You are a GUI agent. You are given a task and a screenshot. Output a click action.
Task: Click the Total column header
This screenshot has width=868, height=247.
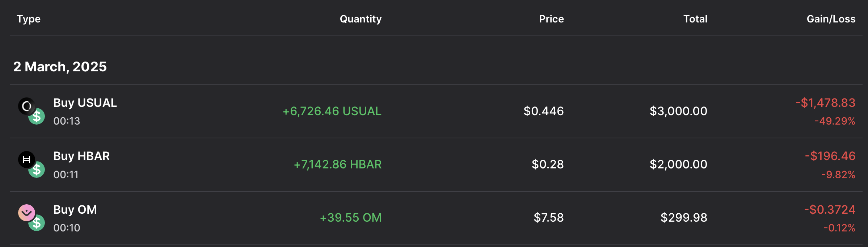[x=695, y=19]
